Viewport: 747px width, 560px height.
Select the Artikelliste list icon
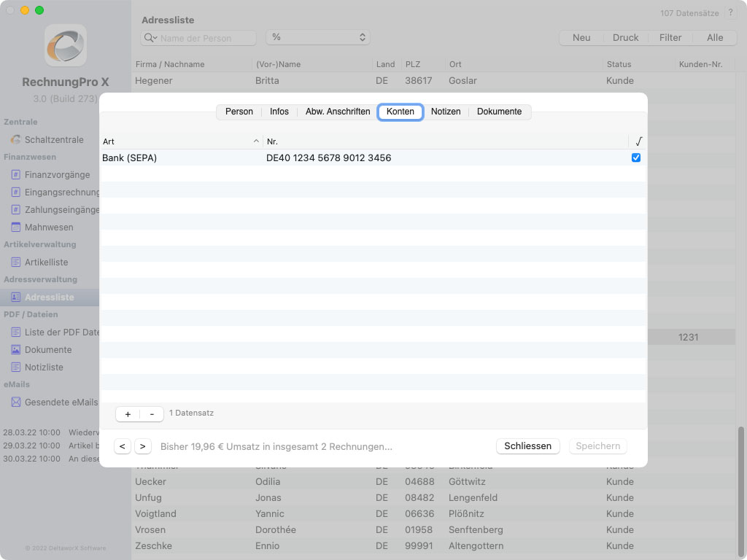click(15, 262)
